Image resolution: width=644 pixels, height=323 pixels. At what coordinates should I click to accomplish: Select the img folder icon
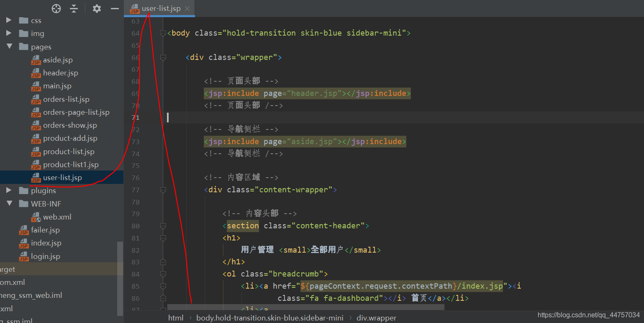23,33
